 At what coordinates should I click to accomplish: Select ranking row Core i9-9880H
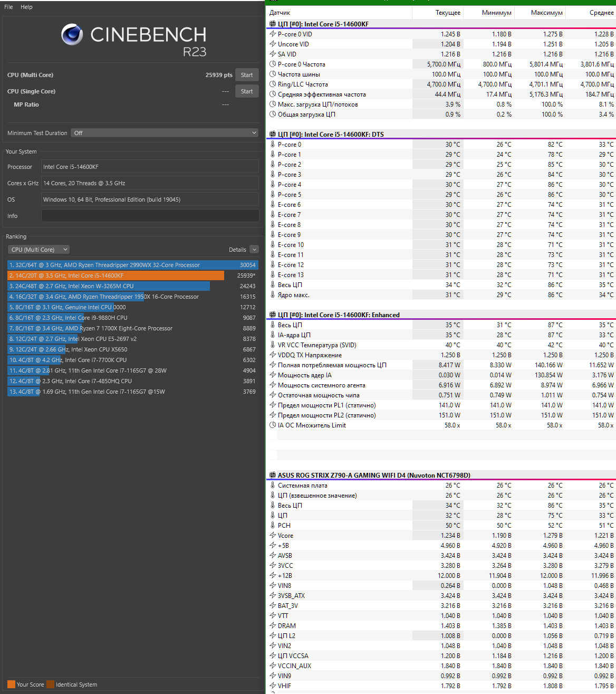tap(132, 318)
